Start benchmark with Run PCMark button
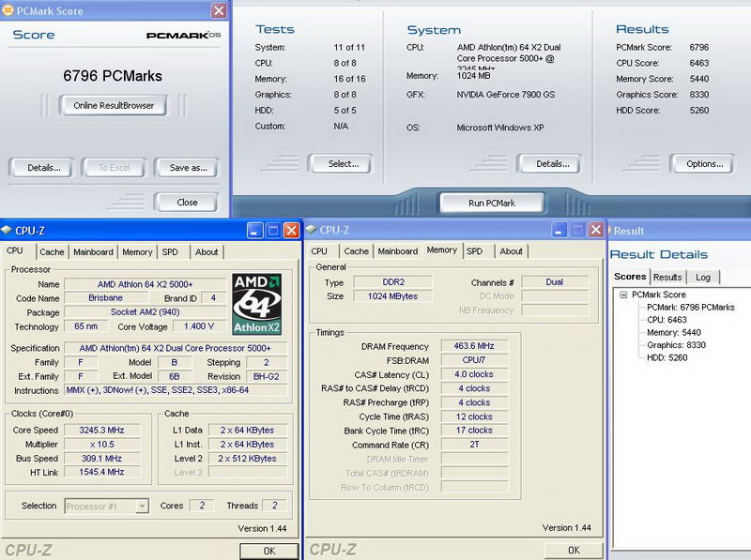The height and width of the screenshot is (560, 751). (x=492, y=203)
